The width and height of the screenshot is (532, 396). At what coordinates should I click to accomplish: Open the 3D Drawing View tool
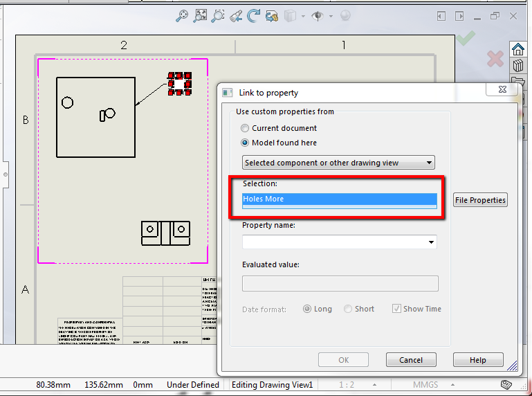272,16
